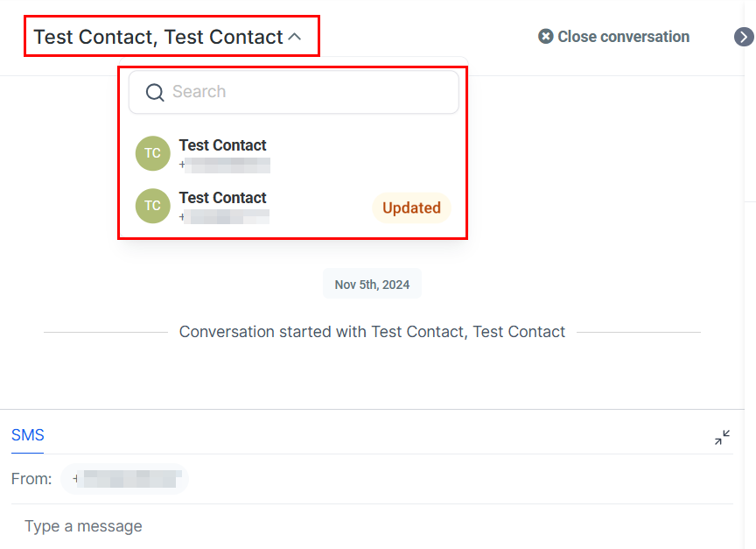
Task: Collapse the Test Contact recipients dropdown chevron
Action: pyautogui.click(x=295, y=37)
